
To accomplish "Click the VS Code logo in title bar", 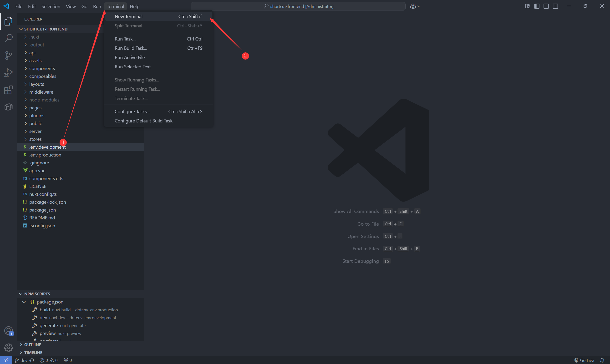I will (6, 6).
